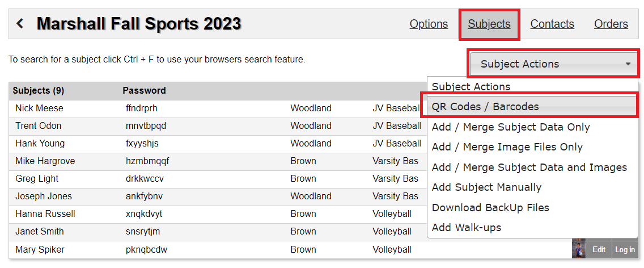Open the Orders tab
644x268 pixels.
click(611, 24)
